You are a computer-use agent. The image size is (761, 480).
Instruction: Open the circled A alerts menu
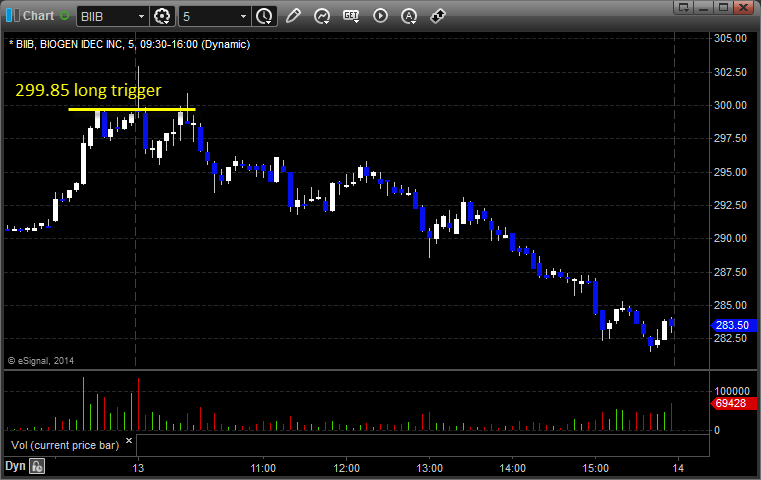[409, 17]
